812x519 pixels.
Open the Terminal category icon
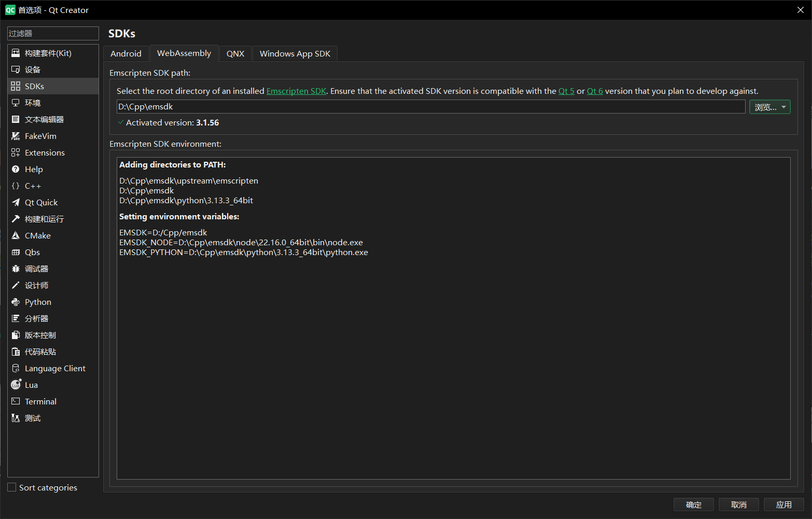tap(16, 401)
